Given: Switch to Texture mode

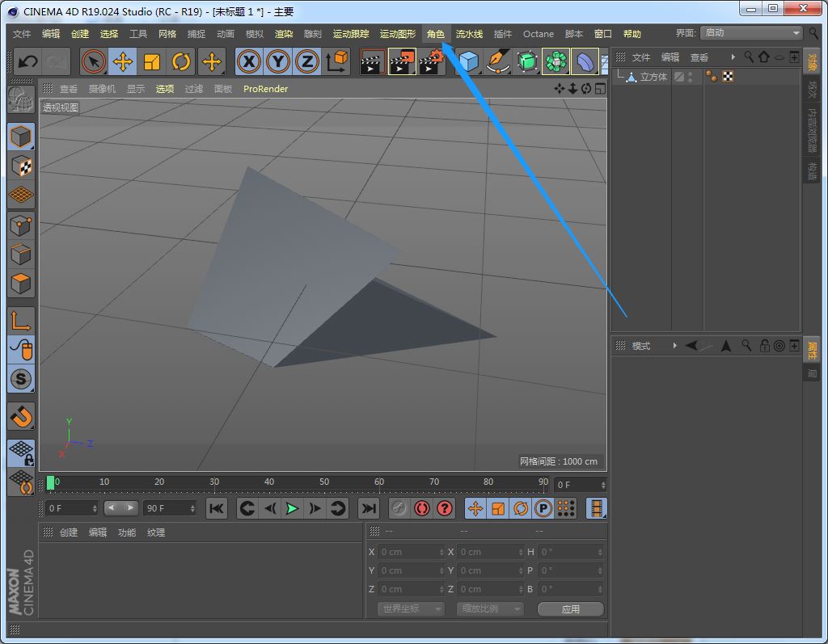Looking at the screenshot, I should [x=20, y=166].
